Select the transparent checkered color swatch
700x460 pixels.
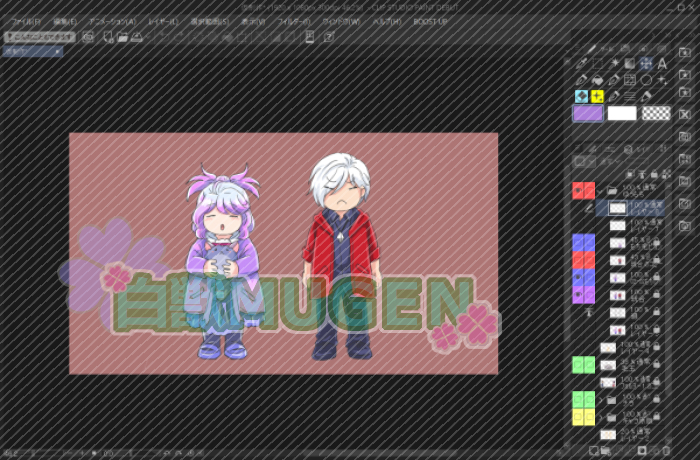pyautogui.click(x=656, y=114)
